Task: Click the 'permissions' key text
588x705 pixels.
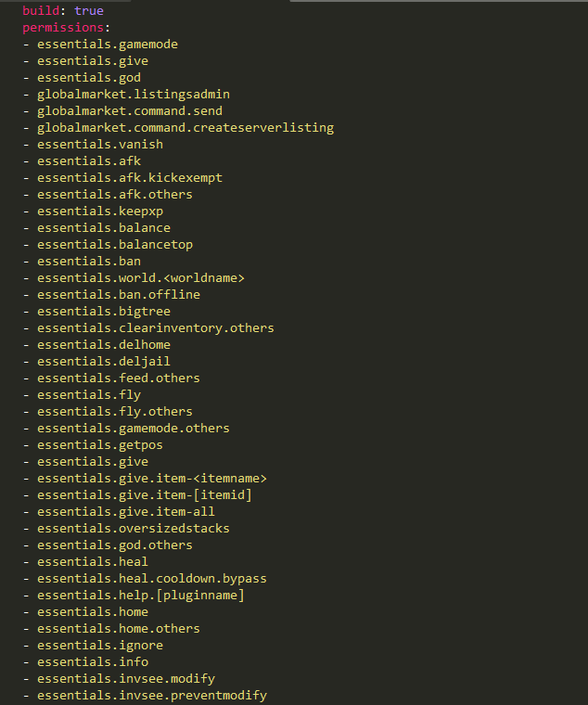Action: (x=63, y=28)
